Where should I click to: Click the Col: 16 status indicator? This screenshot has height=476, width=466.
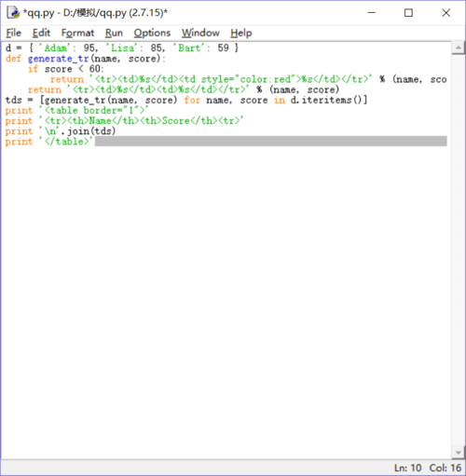pyautogui.click(x=445, y=468)
